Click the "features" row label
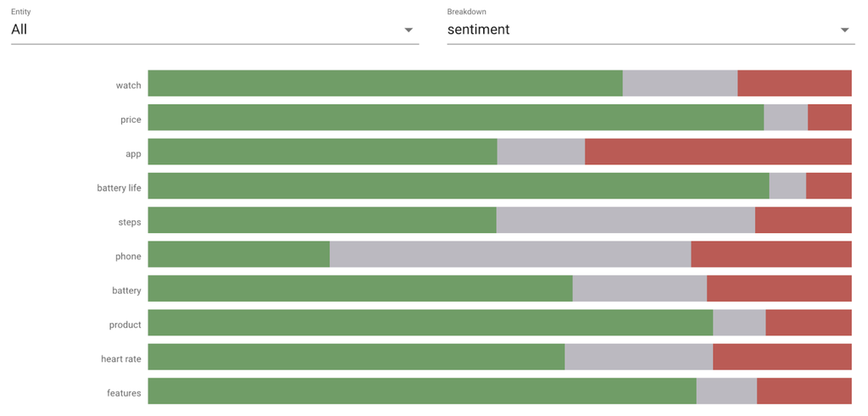Screen dimensions: 868x416 pos(124,393)
